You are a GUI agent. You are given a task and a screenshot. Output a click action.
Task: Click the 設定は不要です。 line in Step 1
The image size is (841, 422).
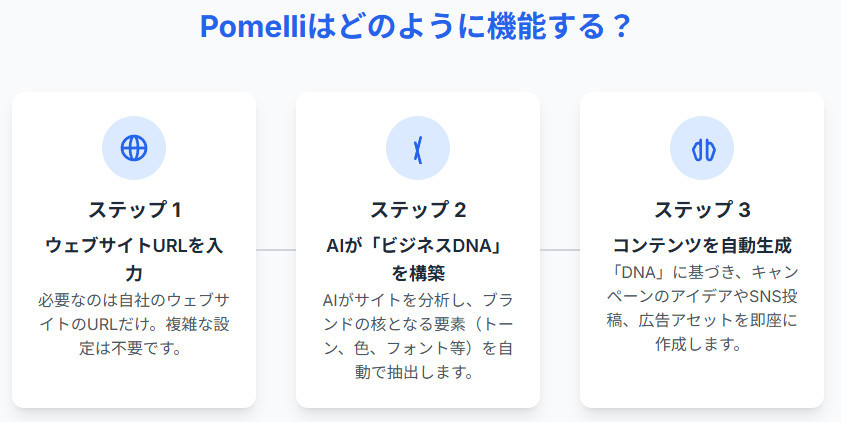(x=134, y=349)
